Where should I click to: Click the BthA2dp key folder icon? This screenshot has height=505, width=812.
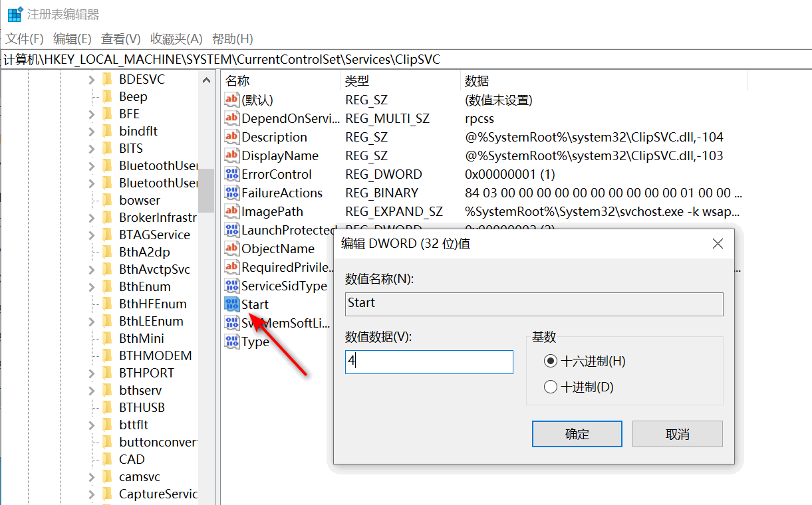click(x=107, y=252)
